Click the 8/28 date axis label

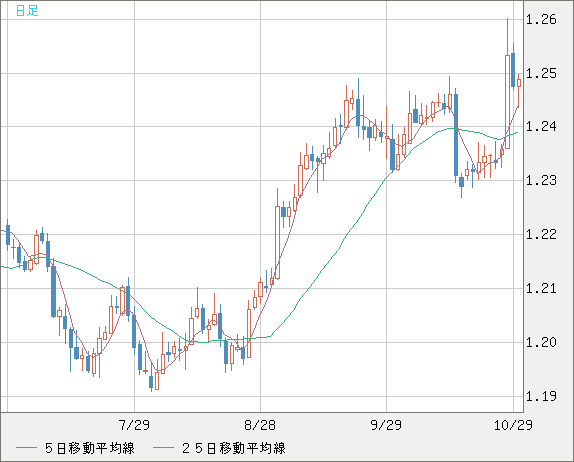260,425
